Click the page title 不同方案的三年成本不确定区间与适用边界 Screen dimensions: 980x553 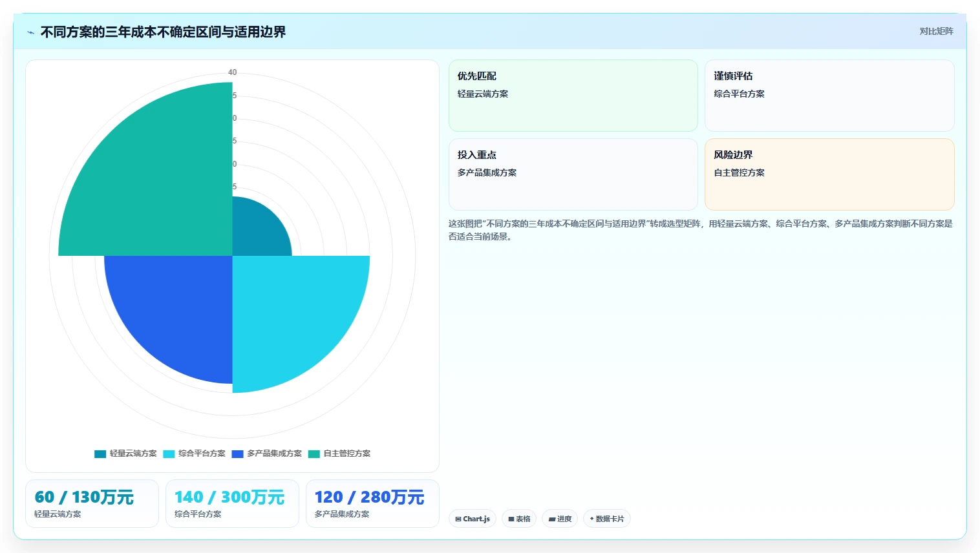163,32
